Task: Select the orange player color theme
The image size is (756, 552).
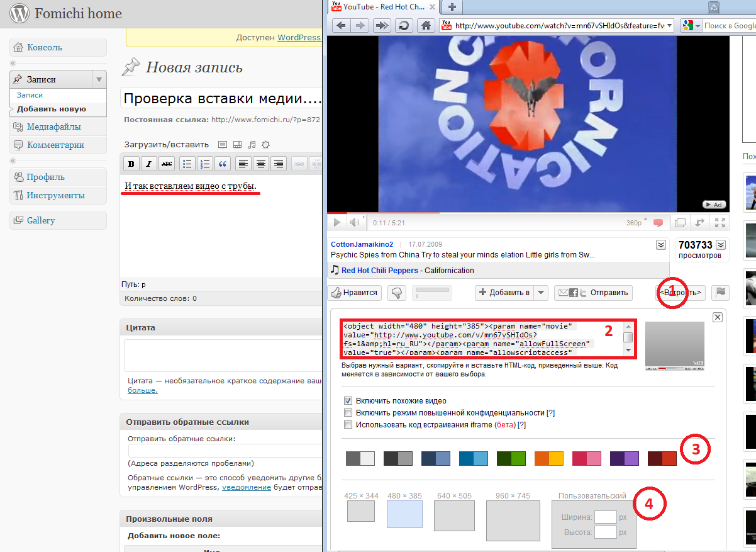Action: coord(548,458)
